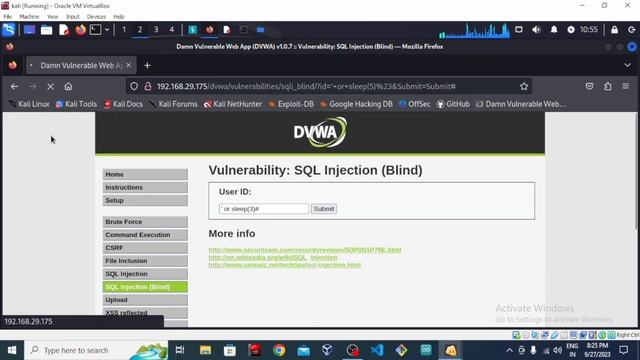This screenshot has height=360, width=640.
Task: Open the Firefox extensions icon
Action: tap(608, 86)
